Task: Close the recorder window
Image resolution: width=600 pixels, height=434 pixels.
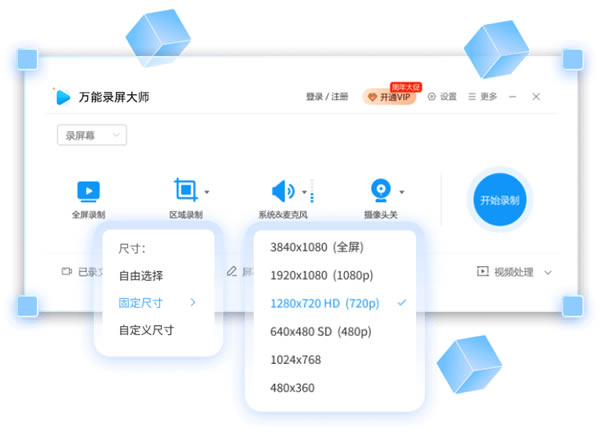Action: (536, 97)
